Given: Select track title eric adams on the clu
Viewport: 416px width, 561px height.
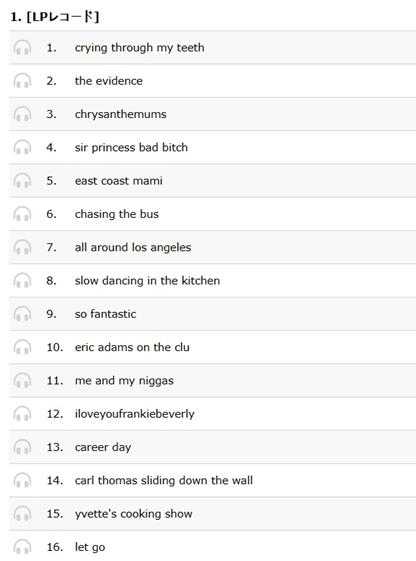Looking at the screenshot, I should click(132, 347).
